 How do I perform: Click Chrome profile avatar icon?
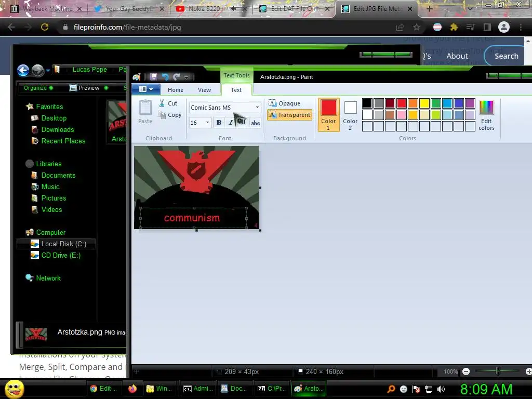[x=503, y=27]
